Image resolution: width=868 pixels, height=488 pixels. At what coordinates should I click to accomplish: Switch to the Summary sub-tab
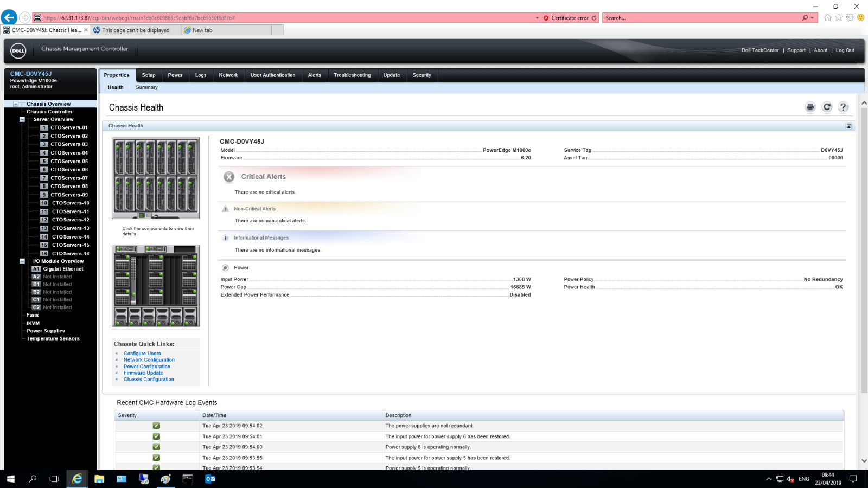pyautogui.click(x=146, y=87)
